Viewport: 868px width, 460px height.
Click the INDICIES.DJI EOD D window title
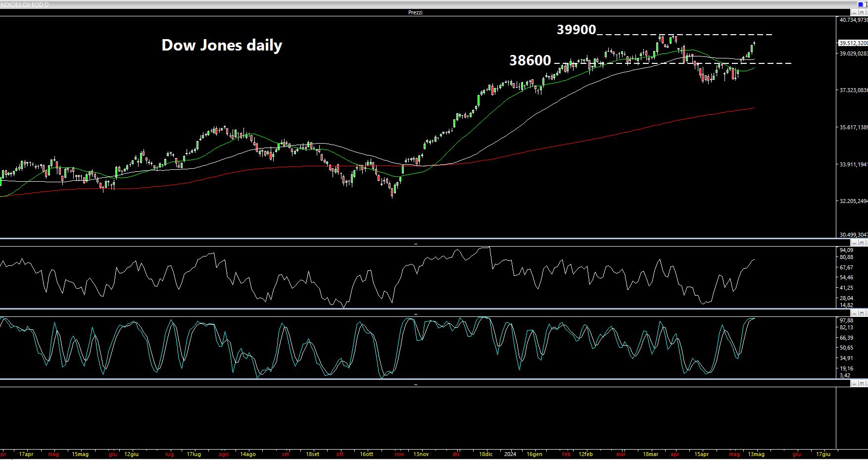pyautogui.click(x=25, y=5)
